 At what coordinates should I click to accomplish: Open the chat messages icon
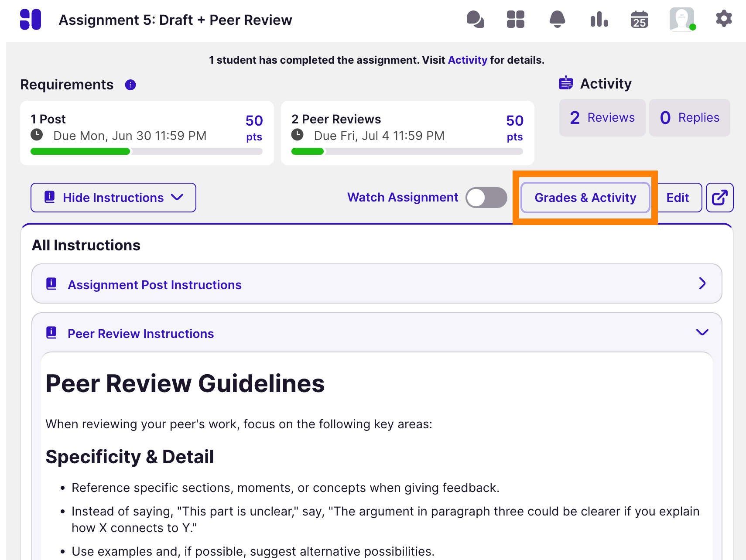coord(476,19)
